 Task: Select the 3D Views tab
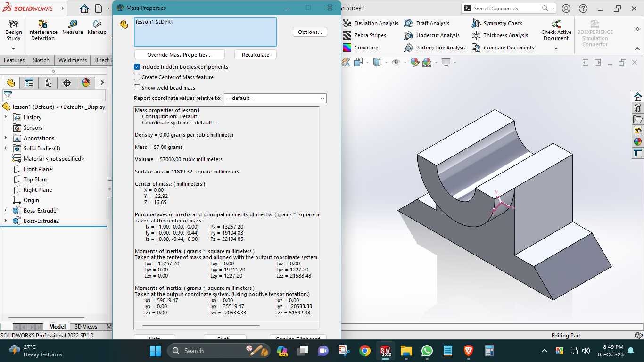point(86,327)
